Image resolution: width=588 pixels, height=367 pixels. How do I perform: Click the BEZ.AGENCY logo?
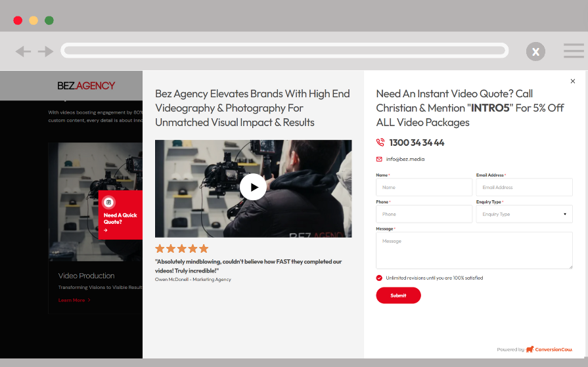click(x=86, y=86)
